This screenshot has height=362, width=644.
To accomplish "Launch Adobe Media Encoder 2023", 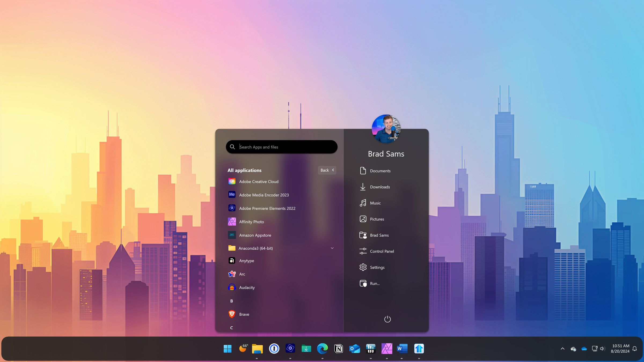I will (281, 195).
